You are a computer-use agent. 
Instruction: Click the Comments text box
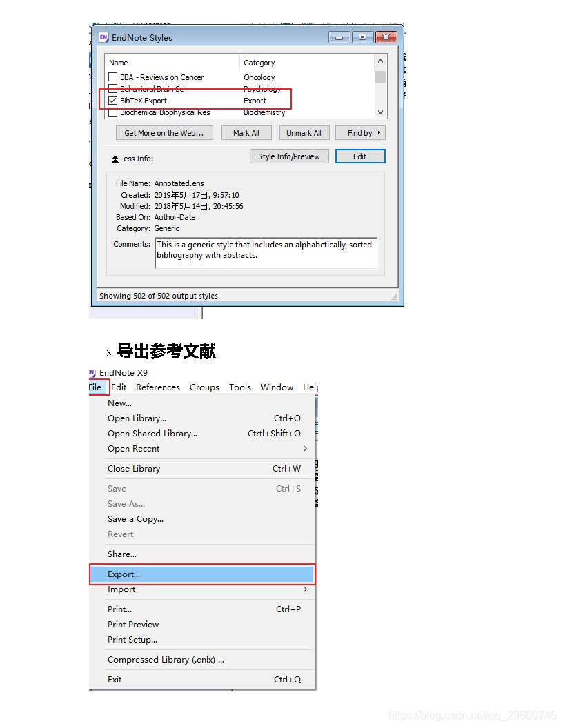point(266,253)
